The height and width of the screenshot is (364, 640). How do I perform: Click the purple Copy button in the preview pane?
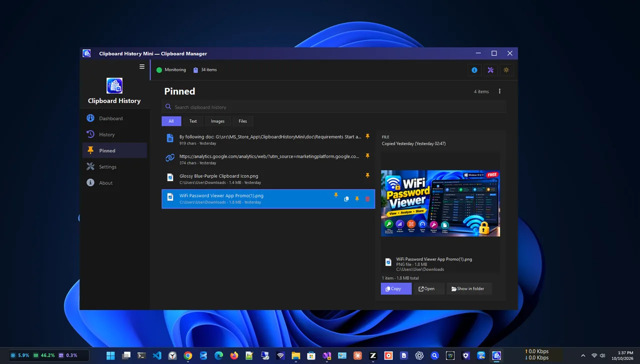[396, 289]
